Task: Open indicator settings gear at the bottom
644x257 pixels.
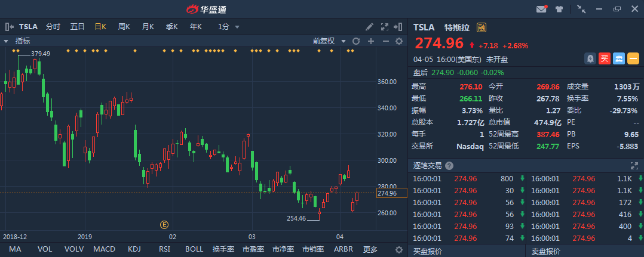Action: [x=400, y=249]
